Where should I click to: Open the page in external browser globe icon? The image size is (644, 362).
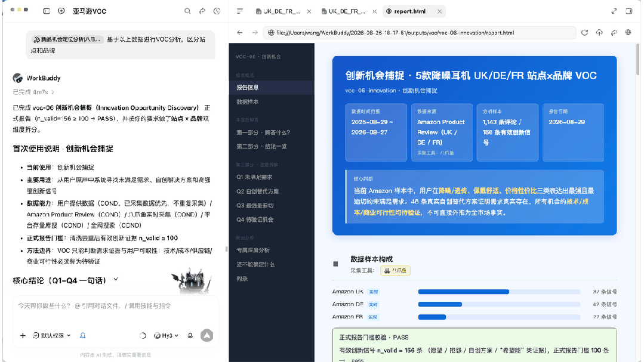point(628,32)
